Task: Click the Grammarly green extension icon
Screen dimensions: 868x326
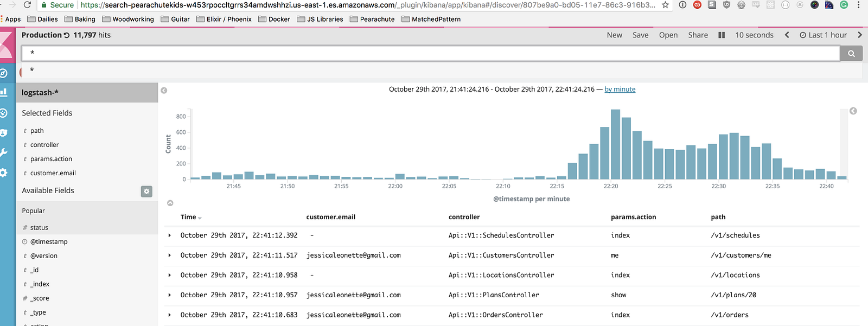Action: 844,5
